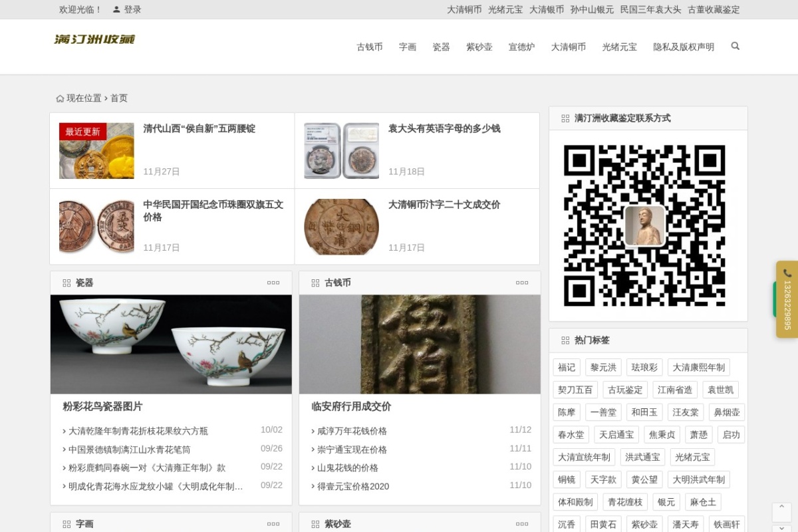Click the scroll-to-top arrow button

(781, 512)
